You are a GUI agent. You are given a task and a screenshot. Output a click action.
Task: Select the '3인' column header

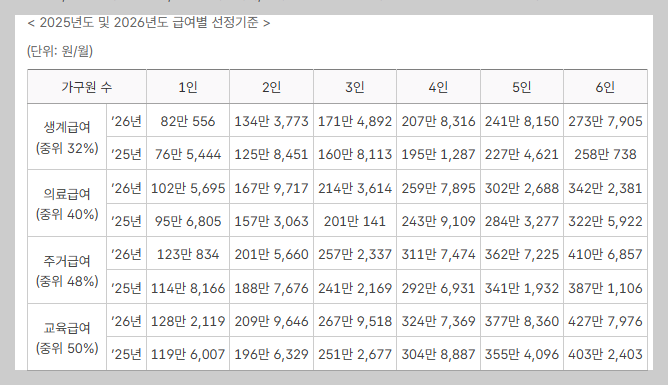355,87
